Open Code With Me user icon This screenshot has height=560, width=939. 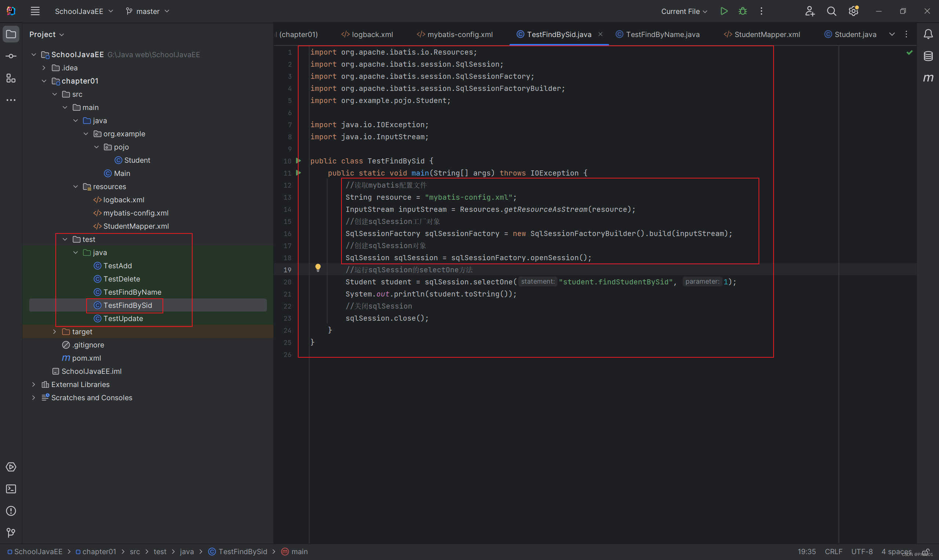[810, 11]
